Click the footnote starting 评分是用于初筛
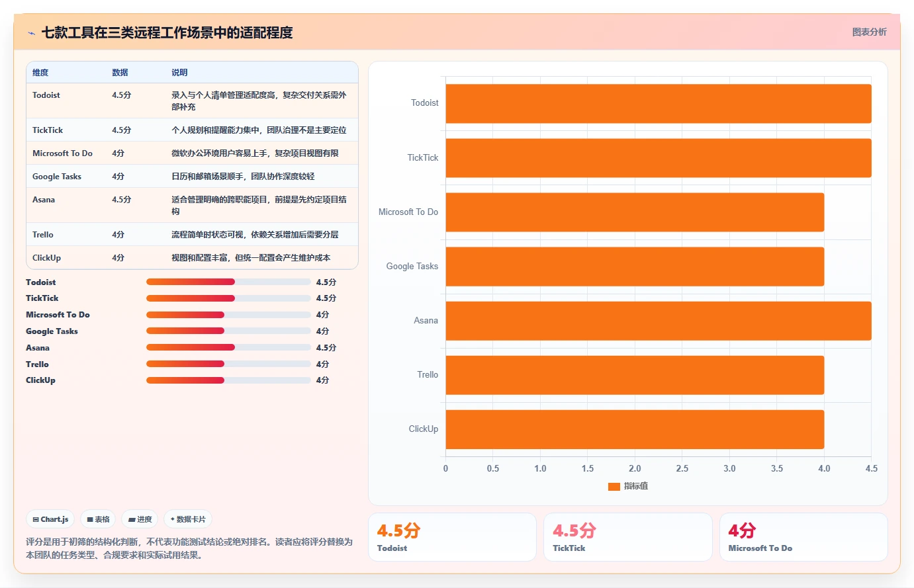 189,548
